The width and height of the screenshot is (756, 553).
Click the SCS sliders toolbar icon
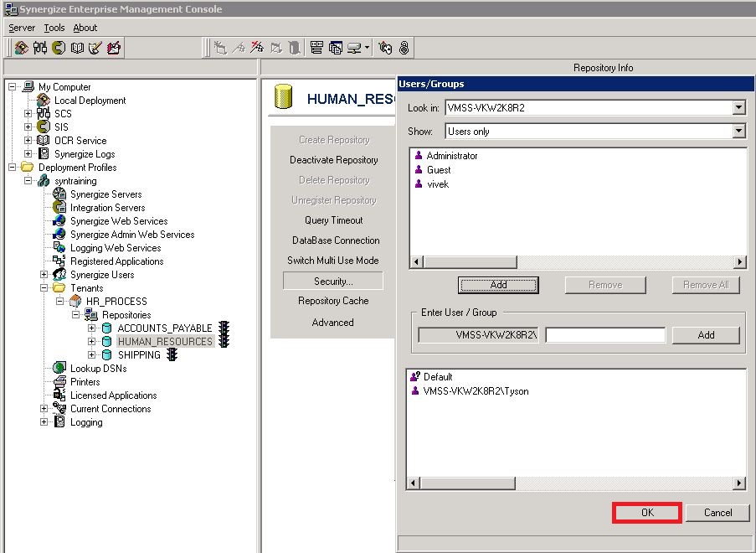coord(40,47)
